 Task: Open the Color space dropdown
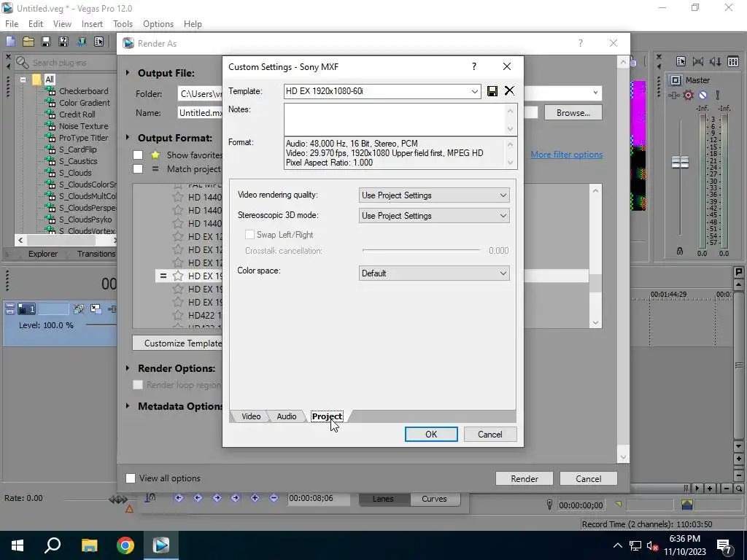(x=434, y=273)
